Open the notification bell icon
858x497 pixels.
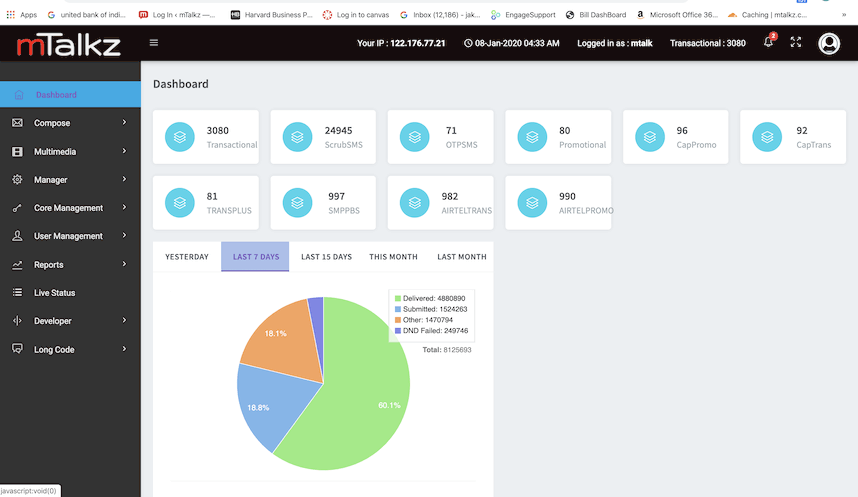[x=768, y=43]
